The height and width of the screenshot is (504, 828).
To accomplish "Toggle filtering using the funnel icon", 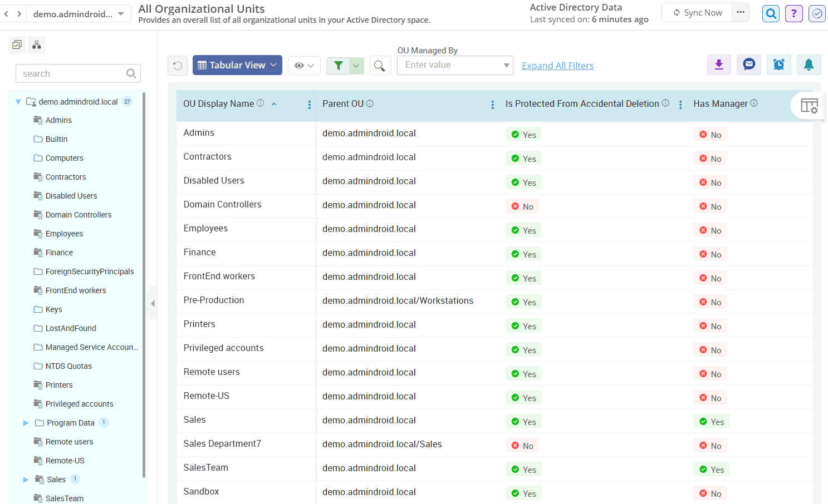I will pyautogui.click(x=339, y=65).
